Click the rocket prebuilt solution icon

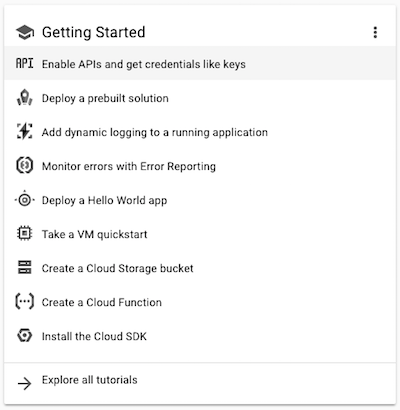(x=25, y=98)
